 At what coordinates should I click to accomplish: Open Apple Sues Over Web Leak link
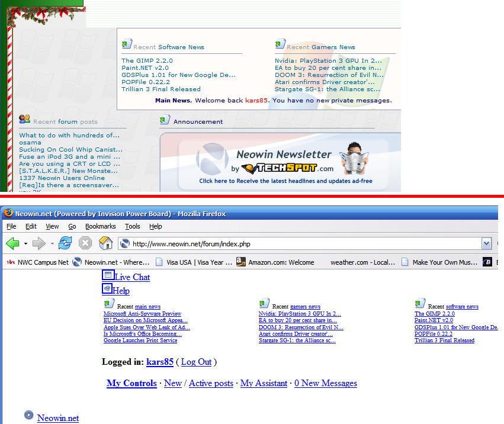point(146,327)
